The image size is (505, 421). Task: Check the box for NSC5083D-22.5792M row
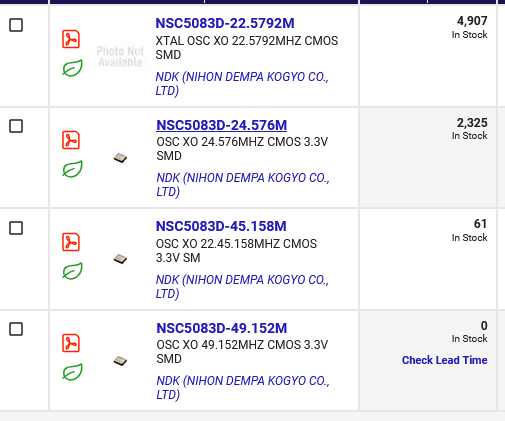click(16, 25)
